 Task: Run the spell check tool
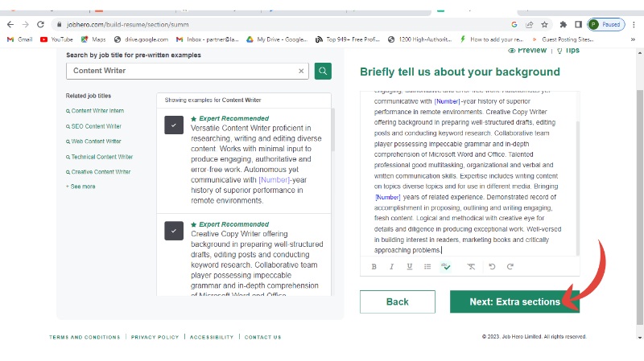(445, 267)
